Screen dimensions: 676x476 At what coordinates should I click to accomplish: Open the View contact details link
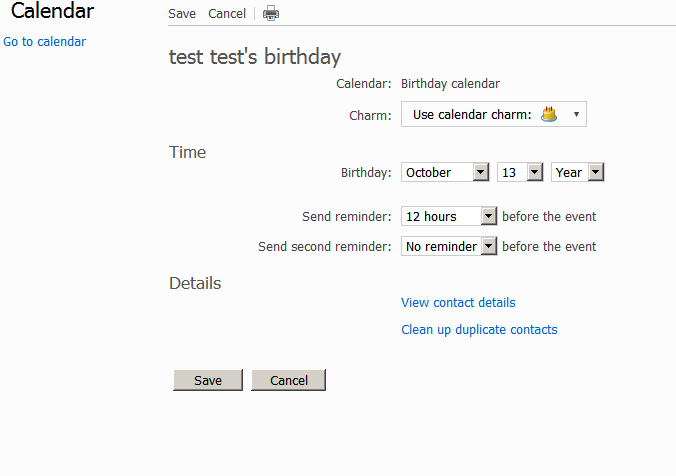click(458, 303)
